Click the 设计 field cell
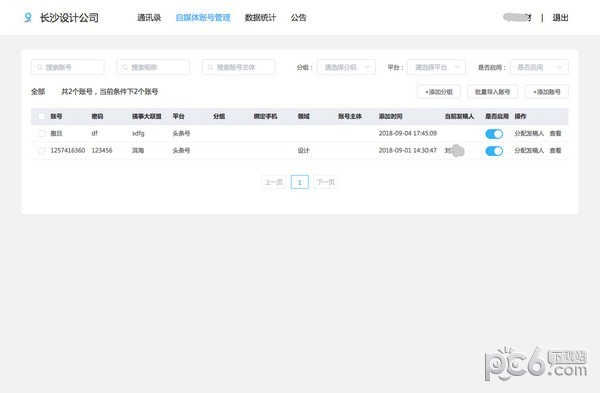600x393 pixels. (x=303, y=150)
